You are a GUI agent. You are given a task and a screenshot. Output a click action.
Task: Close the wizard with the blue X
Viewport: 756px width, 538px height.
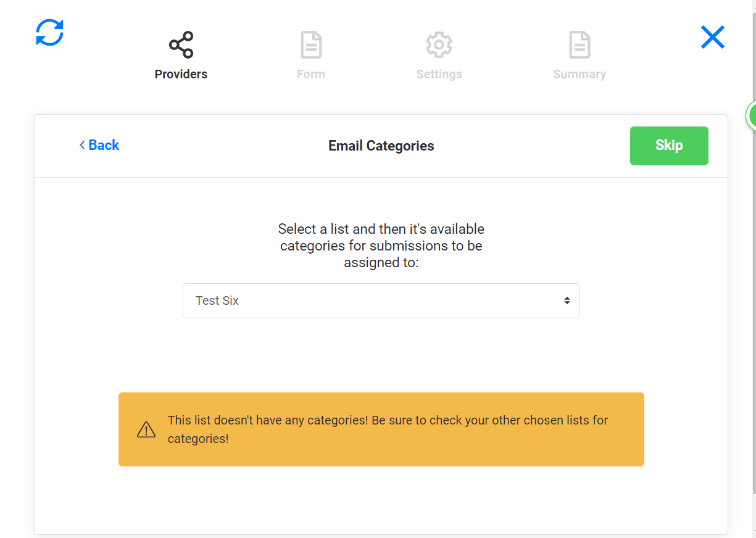tap(713, 37)
